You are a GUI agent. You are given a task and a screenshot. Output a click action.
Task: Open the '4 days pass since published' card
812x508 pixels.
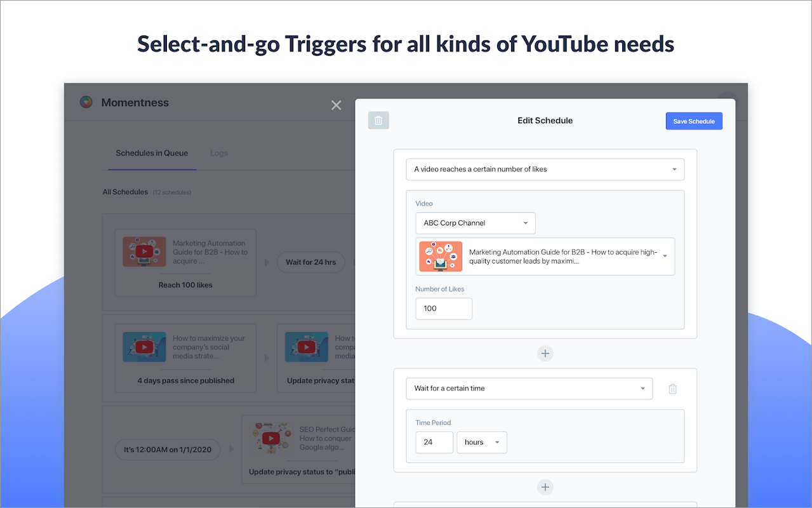pyautogui.click(x=185, y=358)
